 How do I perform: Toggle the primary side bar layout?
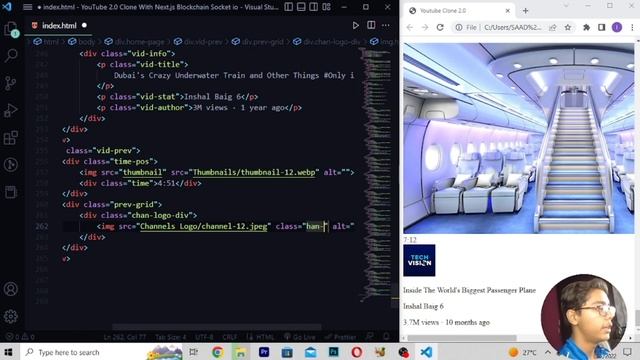pos(289,7)
